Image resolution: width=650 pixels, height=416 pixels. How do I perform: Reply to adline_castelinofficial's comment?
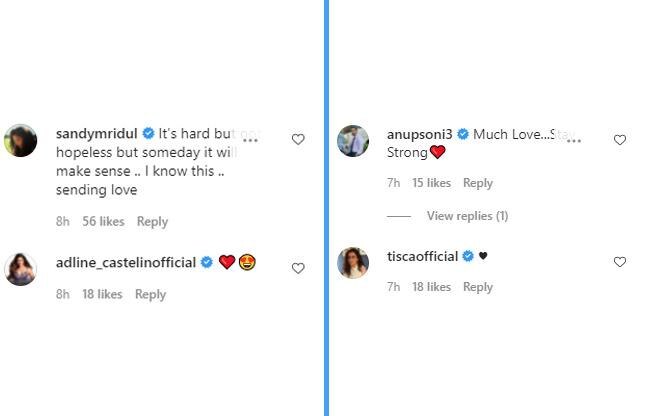point(150,294)
